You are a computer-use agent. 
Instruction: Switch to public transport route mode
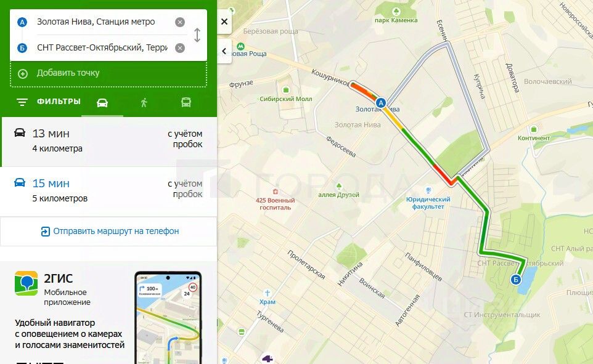click(186, 102)
